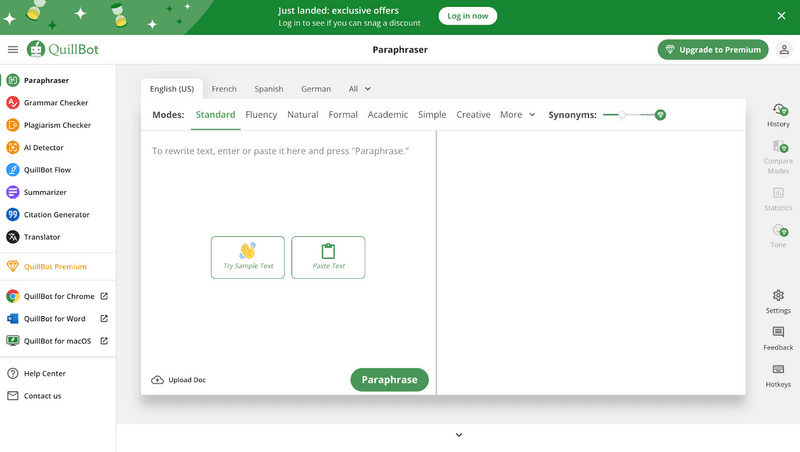Expand the All languages dropdown
800x452 pixels.
click(x=359, y=89)
